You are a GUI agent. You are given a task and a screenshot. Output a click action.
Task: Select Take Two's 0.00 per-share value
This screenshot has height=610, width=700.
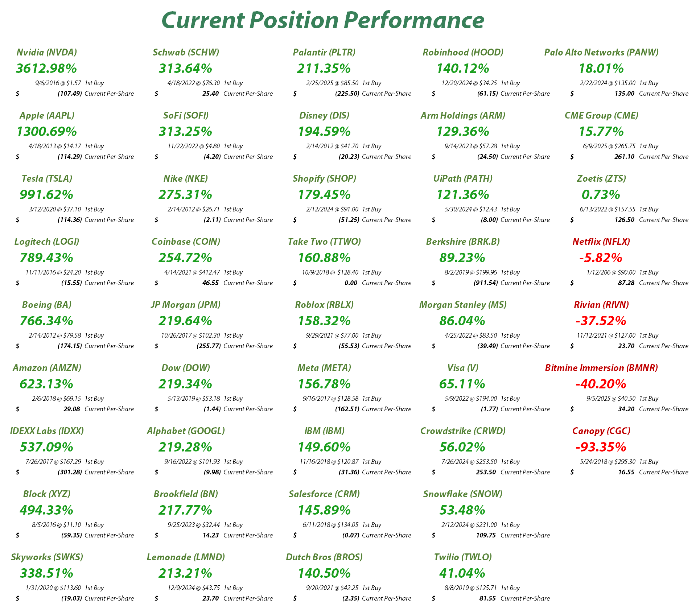(x=351, y=283)
